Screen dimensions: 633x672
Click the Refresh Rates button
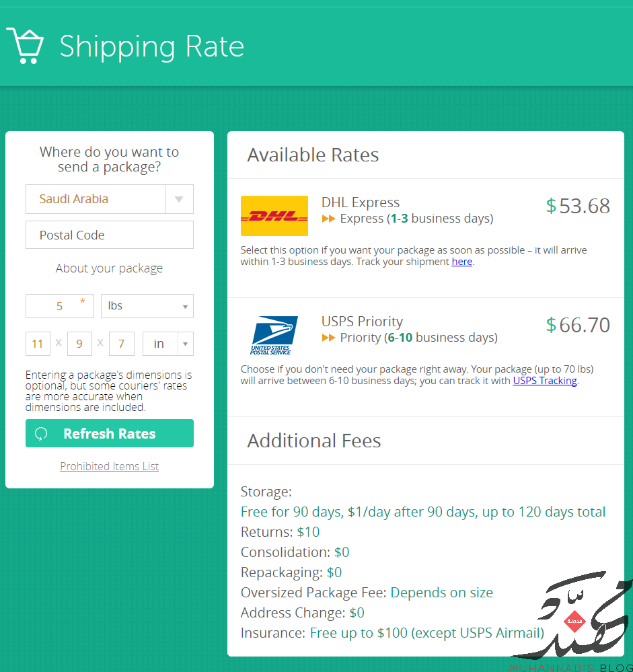coord(109,433)
